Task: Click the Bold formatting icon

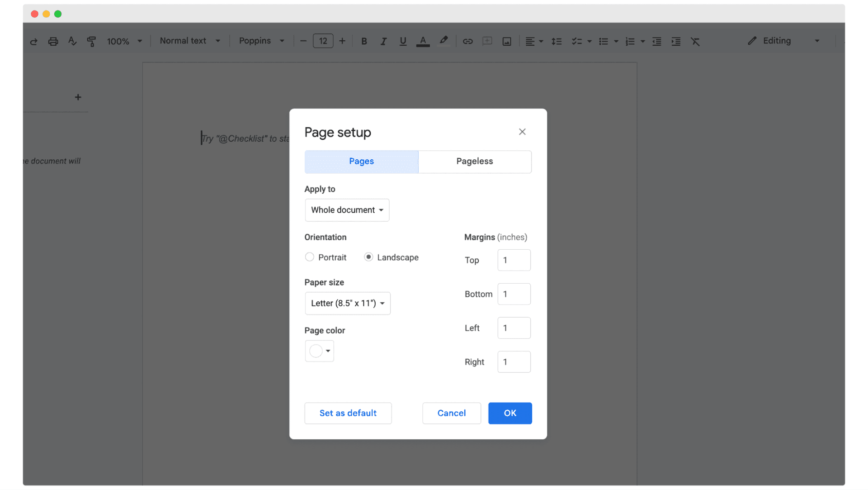Action: coord(363,41)
